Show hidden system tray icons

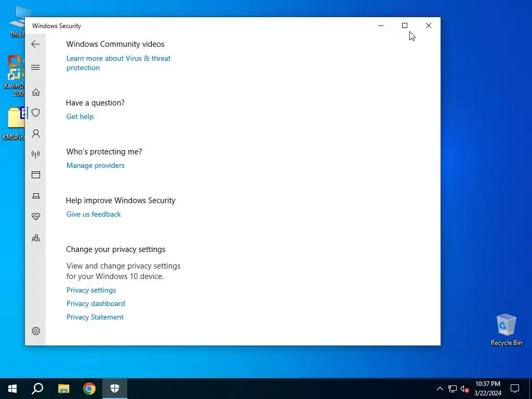pyautogui.click(x=440, y=389)
